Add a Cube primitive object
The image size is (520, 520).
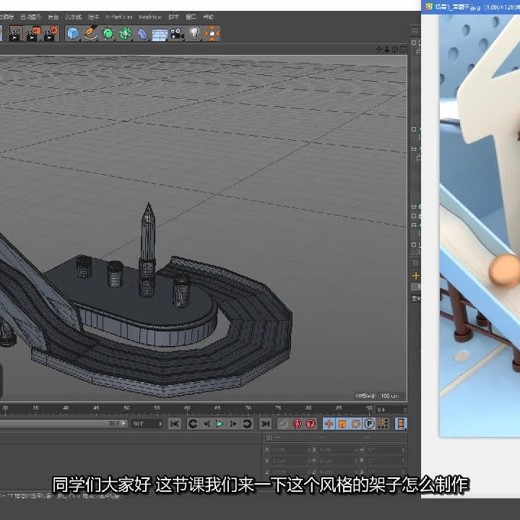[73, 33]
